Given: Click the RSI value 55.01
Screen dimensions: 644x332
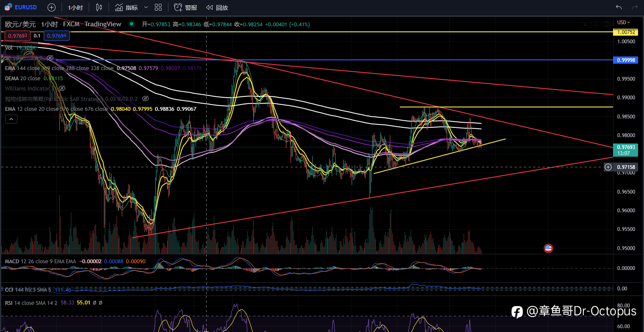Looking at the screenshot, I should [84, 303].
